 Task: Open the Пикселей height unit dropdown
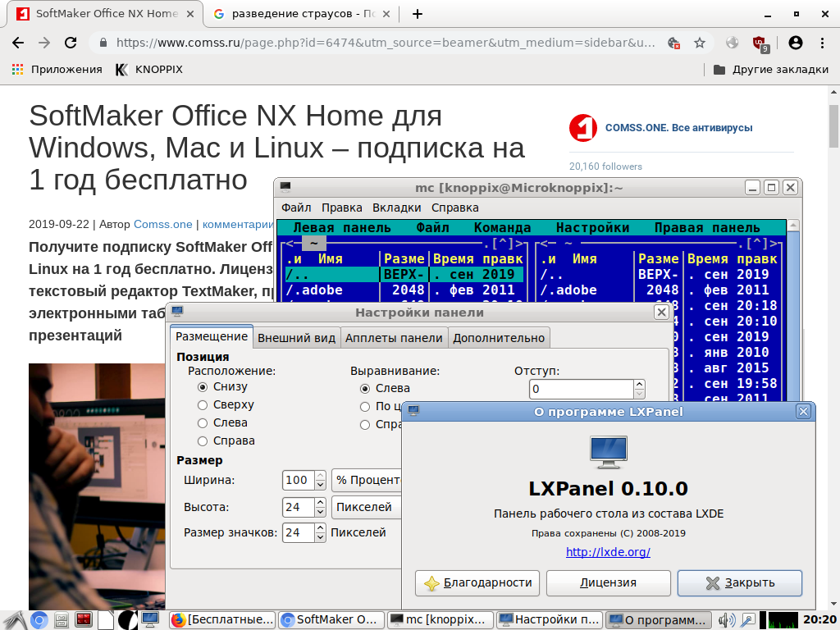point(367,507)
